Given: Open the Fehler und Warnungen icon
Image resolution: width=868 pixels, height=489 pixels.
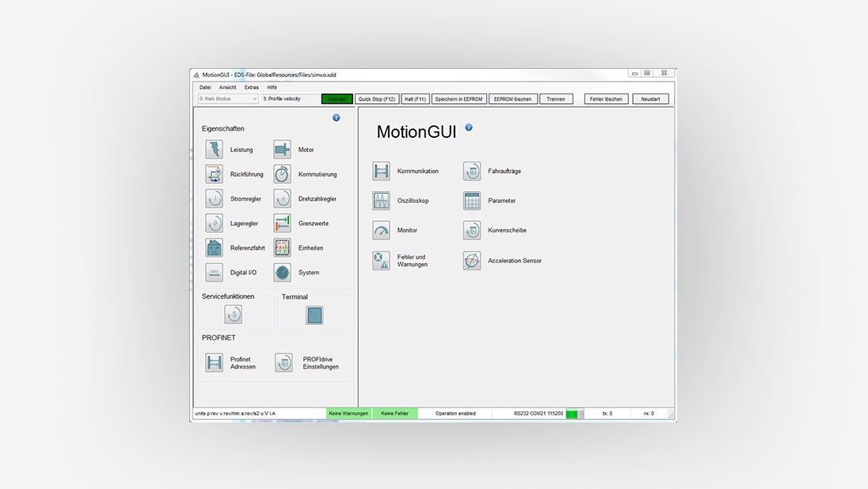Looking at the screenshot, I should pos(382,261).
